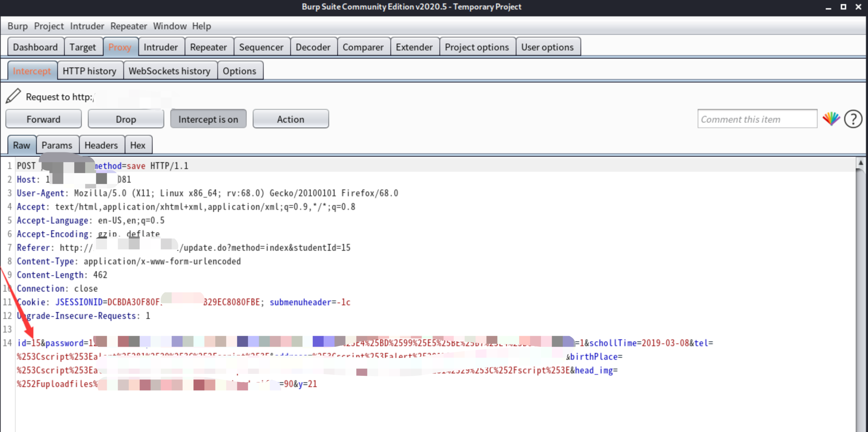The height and width of the screenshot is (432, 868).
Task: Close the Burp Suite window
Action: tap(858, 7)
